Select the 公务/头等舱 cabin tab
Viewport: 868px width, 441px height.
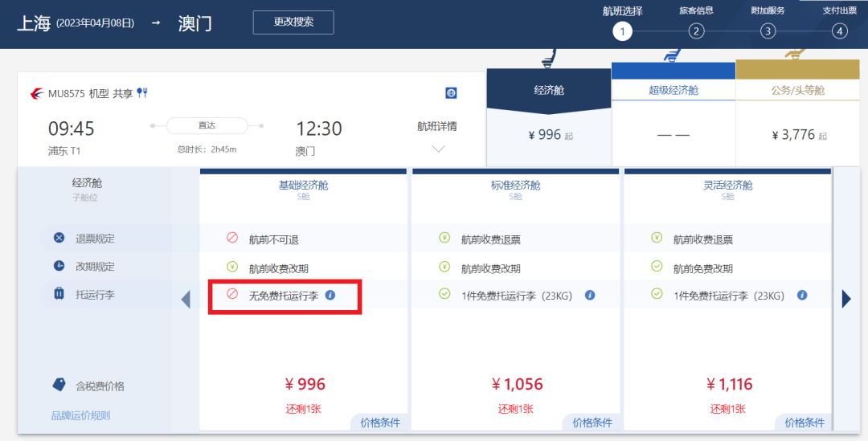click(797, 90)
